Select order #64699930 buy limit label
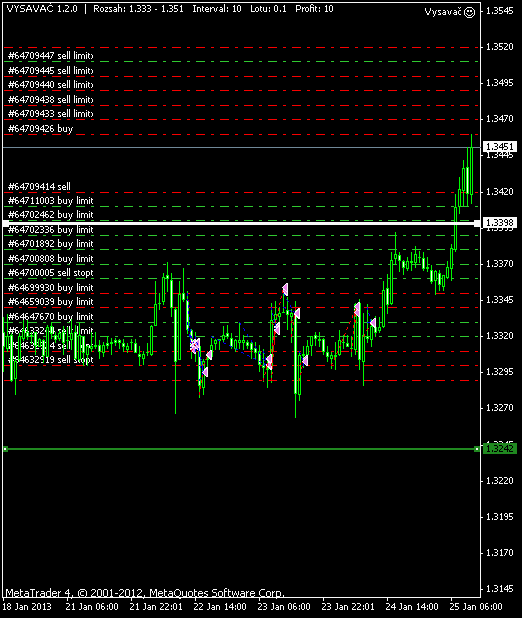The height and width of the screenshot is (618, 522). [50, 288]
